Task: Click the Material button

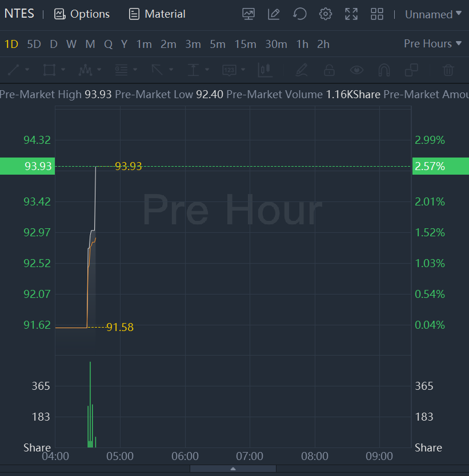Action: [157, 14]
